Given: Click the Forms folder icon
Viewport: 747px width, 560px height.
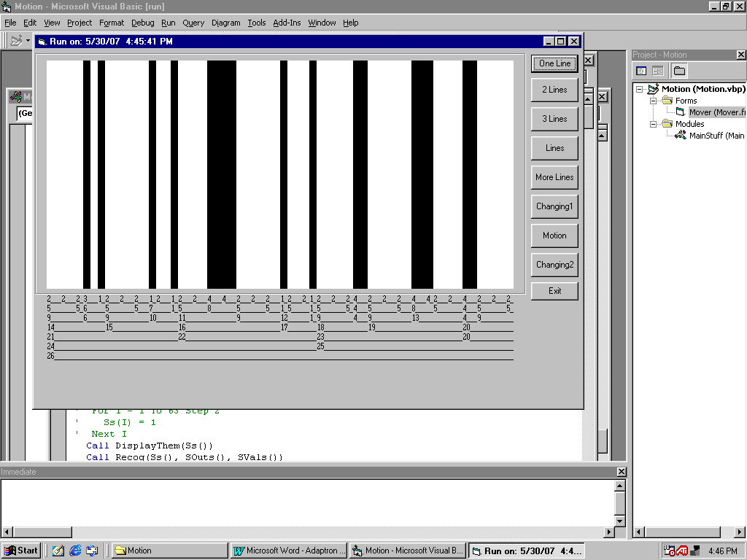Looking at the screenshot, I should 667,101.
